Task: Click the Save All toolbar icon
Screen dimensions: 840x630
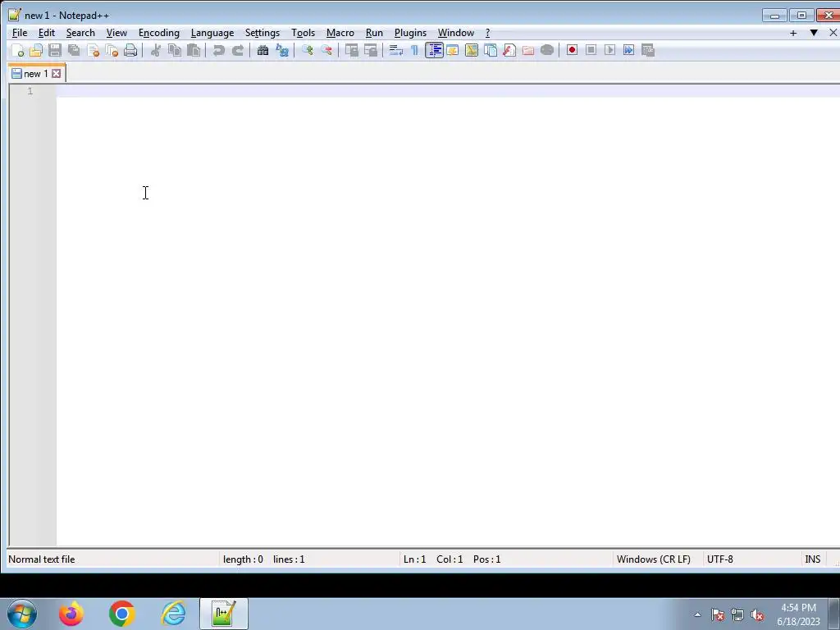Action: tap(74, 50)
